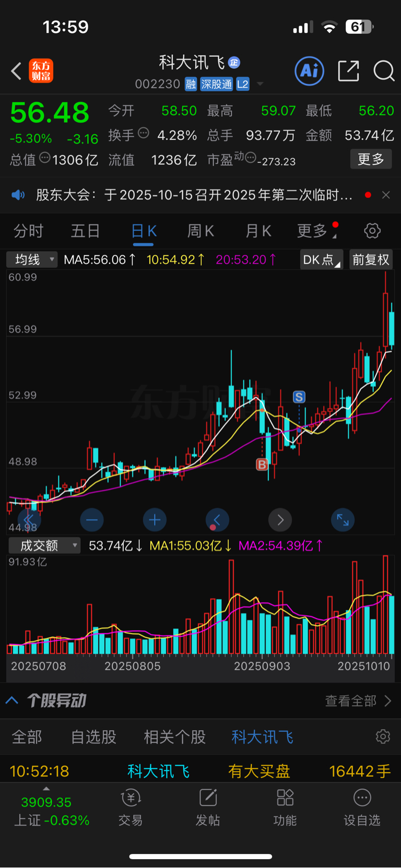Tap the 深股通 tag
This screenshot has height=868, width=401.
pos(216,85)
